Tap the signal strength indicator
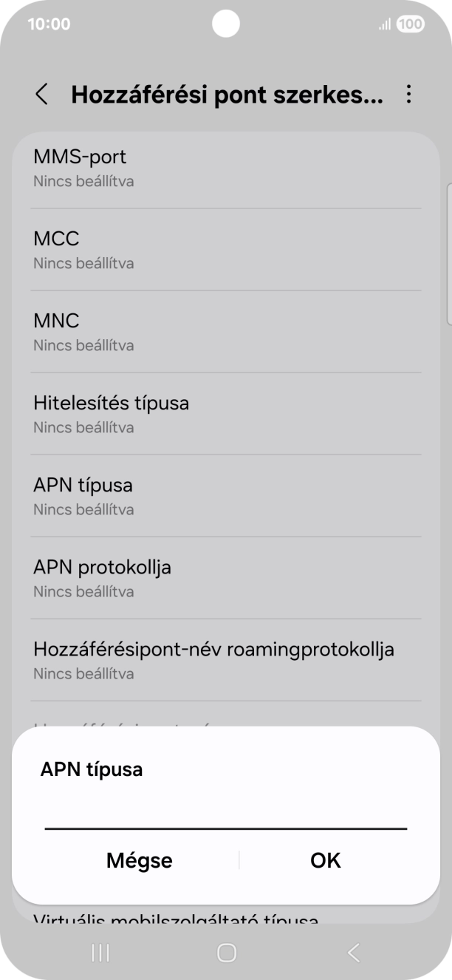This screenshot has height=980, width=452. (383, 24)
